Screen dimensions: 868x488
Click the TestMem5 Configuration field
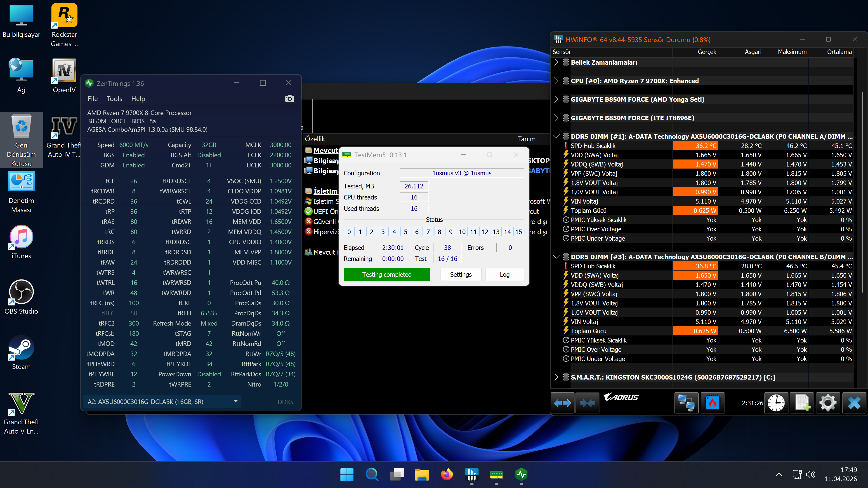tap(462, 173)
